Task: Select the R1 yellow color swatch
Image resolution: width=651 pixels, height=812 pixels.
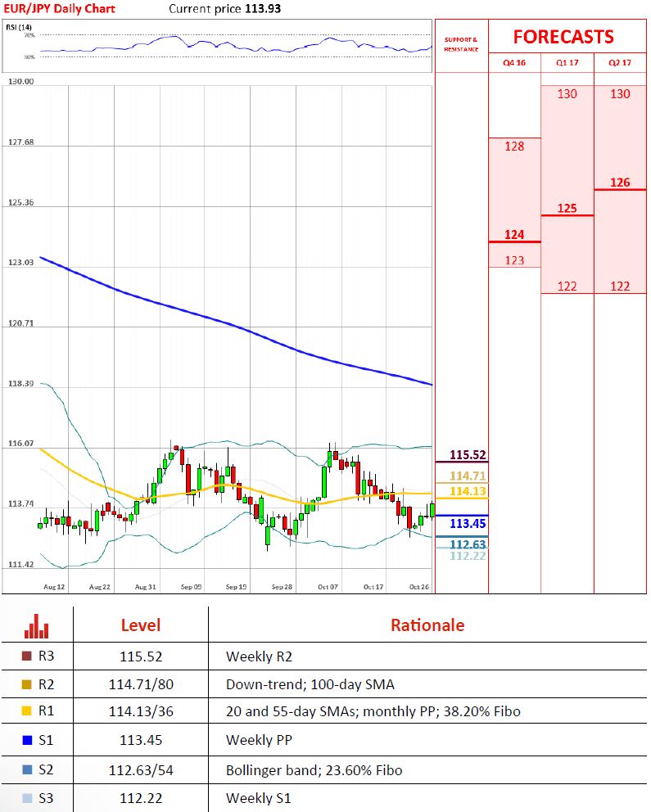Action: click(27, 711)
